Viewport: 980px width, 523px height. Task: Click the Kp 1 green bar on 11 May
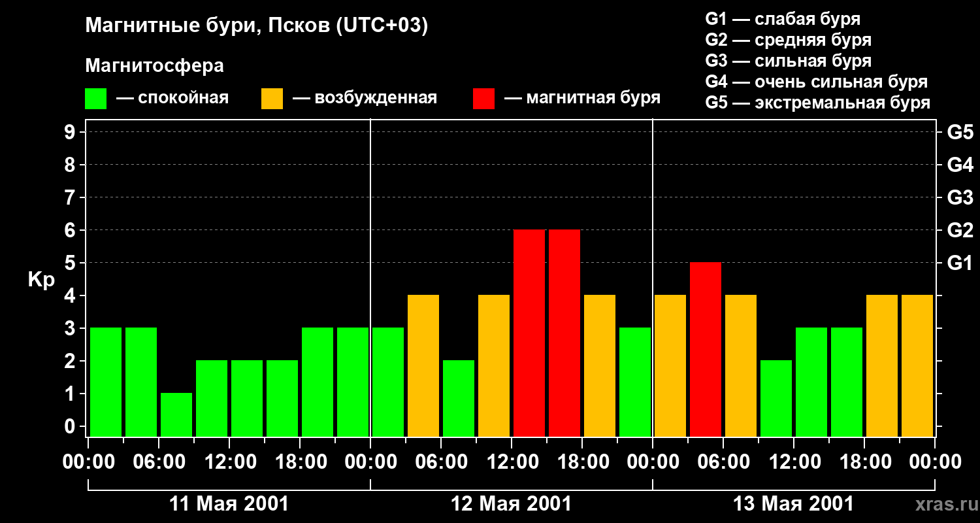pos(176,414)
